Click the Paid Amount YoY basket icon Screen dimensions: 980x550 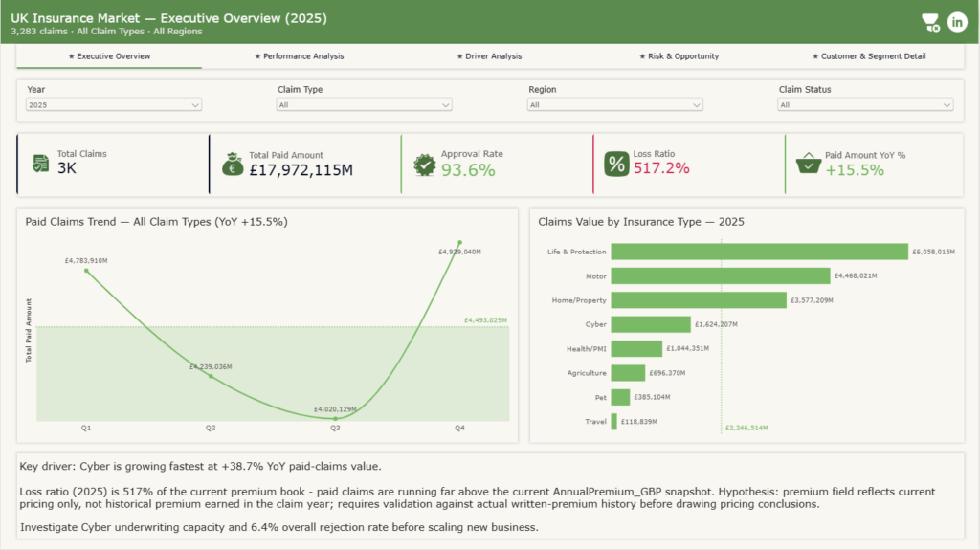point(808,164)
